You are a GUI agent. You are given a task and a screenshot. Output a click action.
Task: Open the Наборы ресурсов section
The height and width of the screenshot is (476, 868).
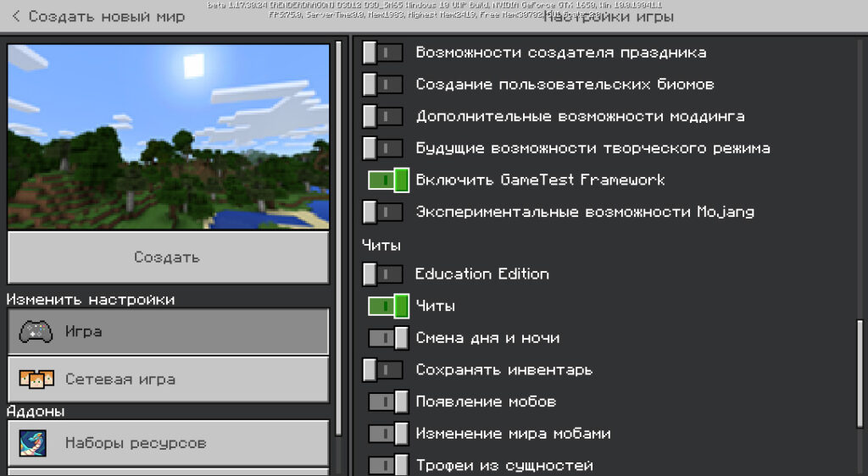tap(168, 443)
